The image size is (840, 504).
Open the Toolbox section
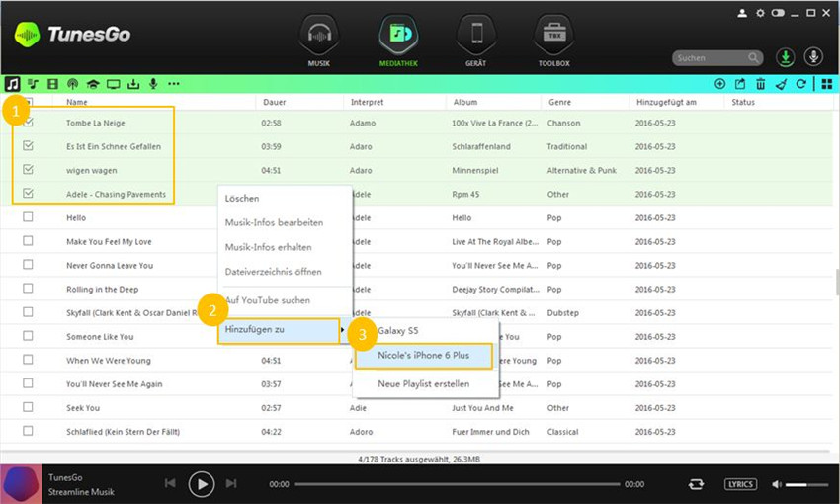pos(554,41)
